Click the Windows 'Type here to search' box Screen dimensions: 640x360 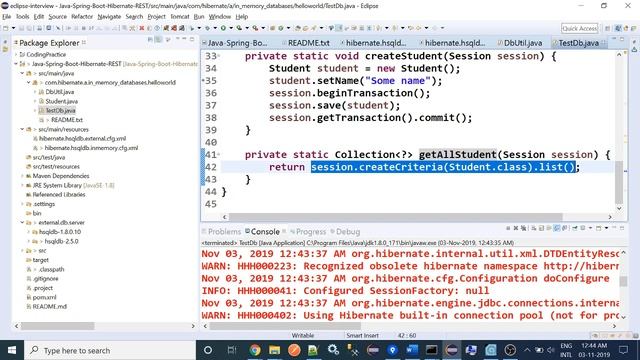(x=111, y=350)
